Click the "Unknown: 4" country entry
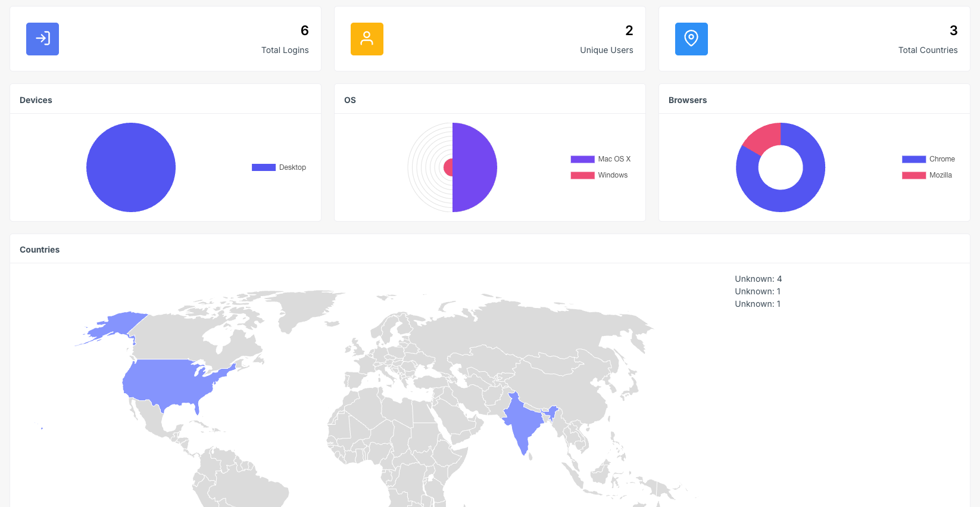The height and width of the screenshot is (507, 980). (758, 279)
